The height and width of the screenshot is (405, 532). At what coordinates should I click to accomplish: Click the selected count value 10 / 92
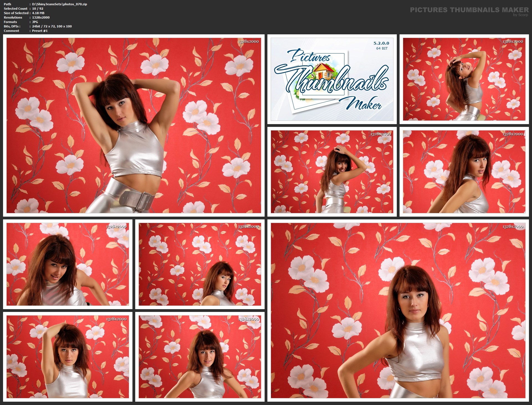[38, 9]
